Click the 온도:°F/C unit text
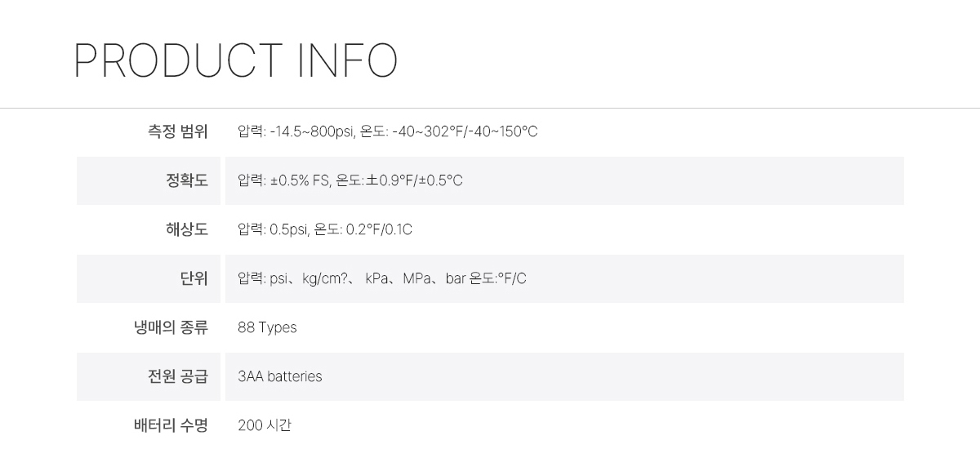This screenshot has width=980, height=449. 498,278
